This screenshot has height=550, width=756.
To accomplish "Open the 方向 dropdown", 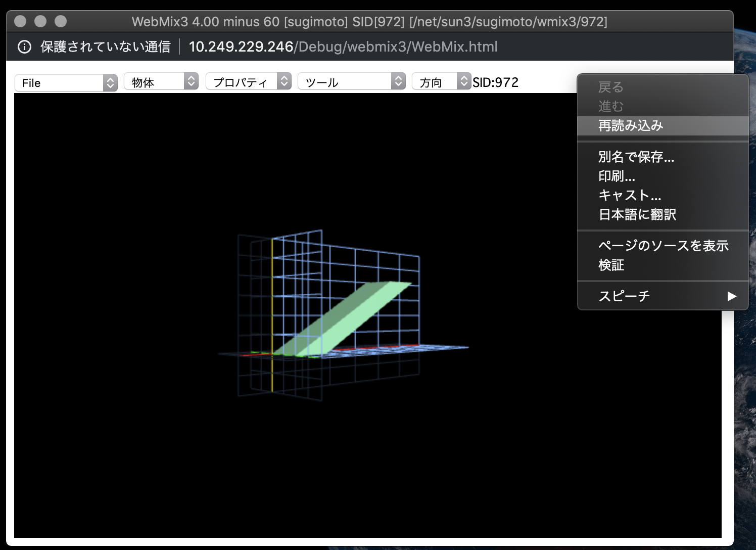I will tap(442, 82).
